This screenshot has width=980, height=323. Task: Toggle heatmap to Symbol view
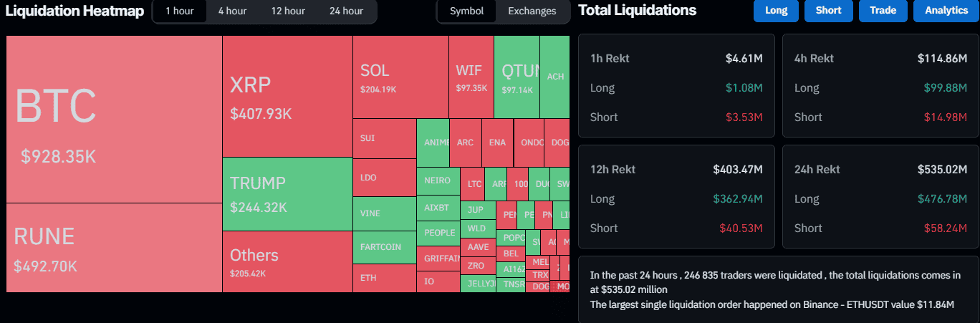tap(467, 11)
